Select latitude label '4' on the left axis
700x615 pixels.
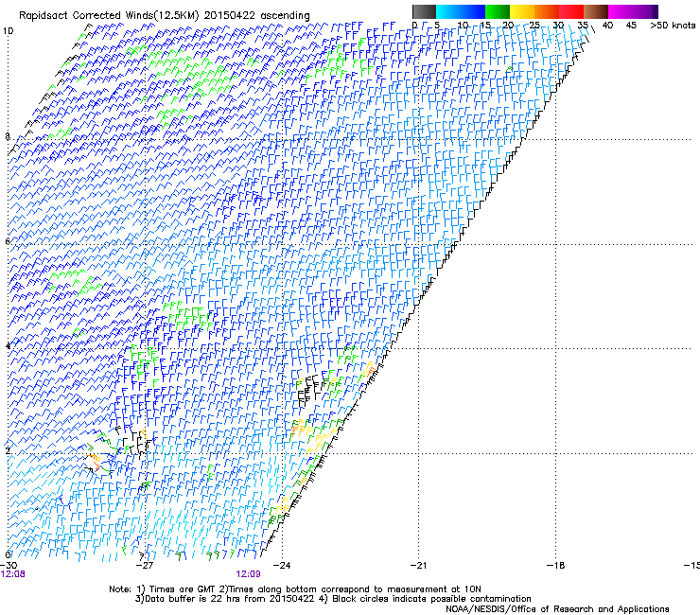pos(8,346)
